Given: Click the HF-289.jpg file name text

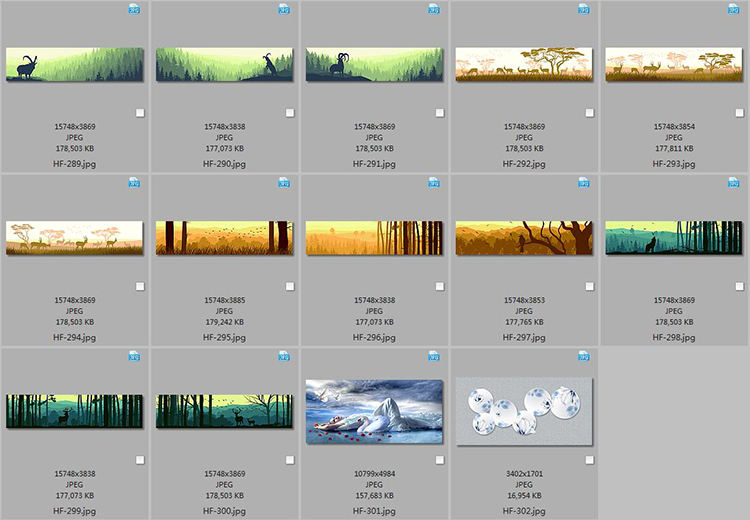Looking at the screenshot, I should pos(74,164).
